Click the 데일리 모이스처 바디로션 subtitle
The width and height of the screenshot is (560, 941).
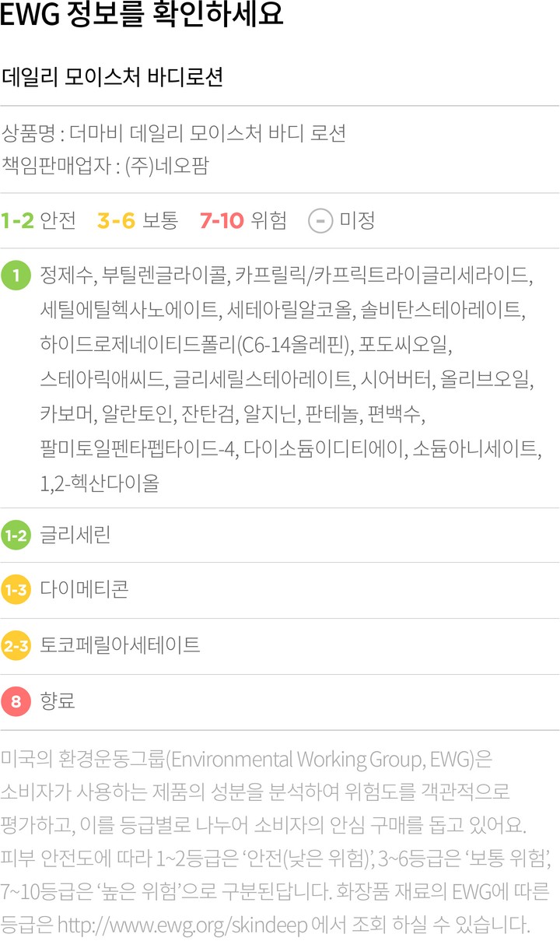[113, 78]
